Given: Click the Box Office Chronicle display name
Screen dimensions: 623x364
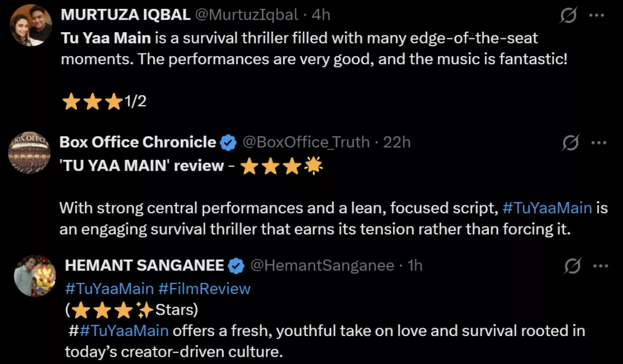Looking at the screenshot, I should pyautogui.click(x=138, y=142).
